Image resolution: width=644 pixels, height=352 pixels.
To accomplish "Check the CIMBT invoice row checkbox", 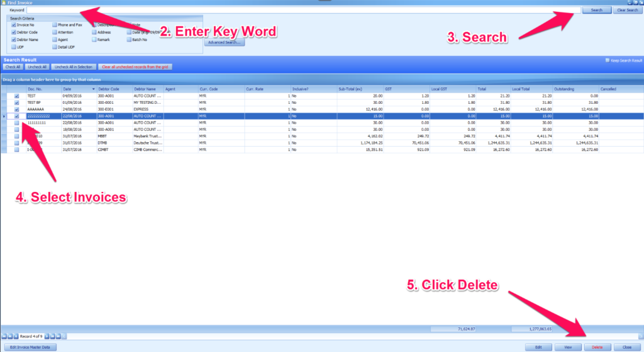I will (17, 150).
